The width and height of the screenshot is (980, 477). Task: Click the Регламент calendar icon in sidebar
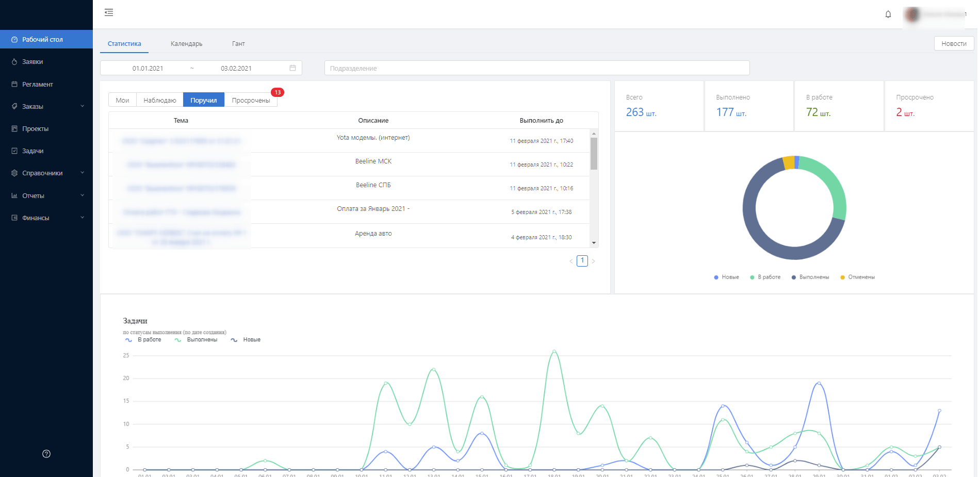pyautogui.click(x=14, y=84)
